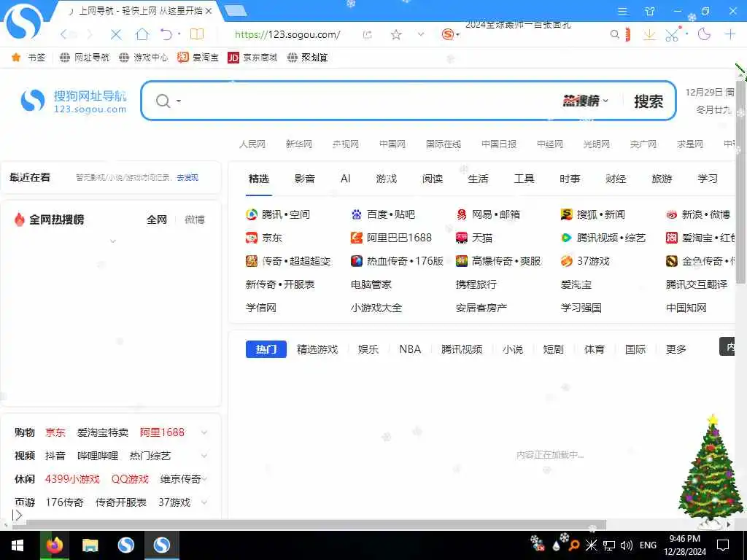The image size is (747, 560).
Task: Expand the 休闲 row chevron
Action: tap(204, 479)
